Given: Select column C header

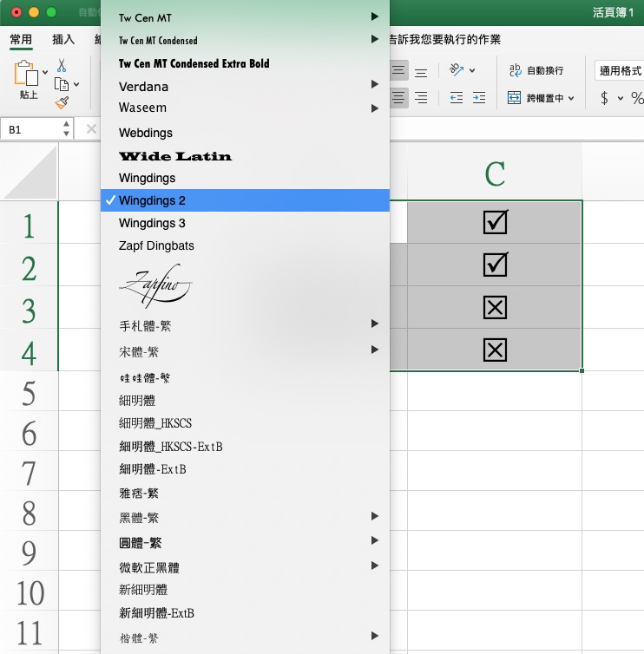Looking at the screenshot, I should click(x=495, y=173).
